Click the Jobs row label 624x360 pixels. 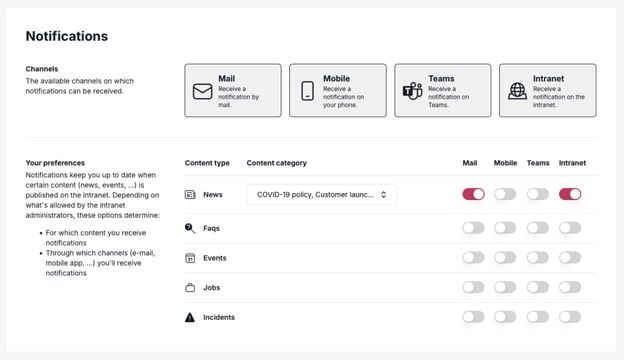point(211,288)
